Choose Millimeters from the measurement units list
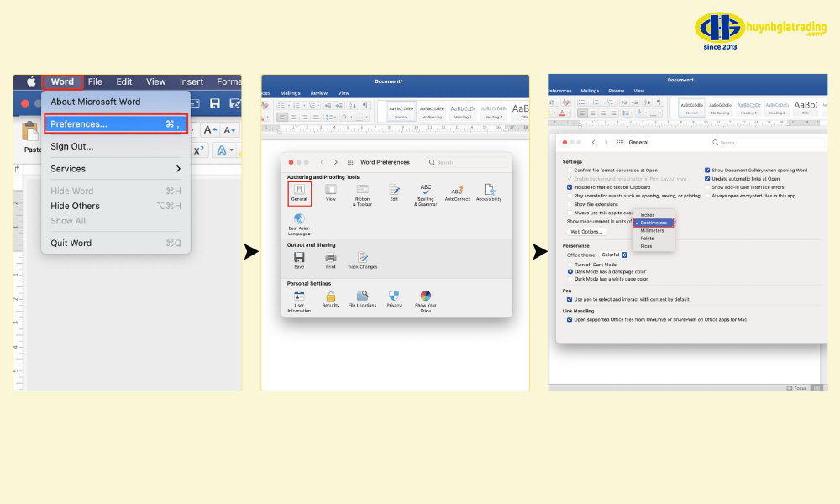The image size is (840, 504). click(x=653, y=231)
